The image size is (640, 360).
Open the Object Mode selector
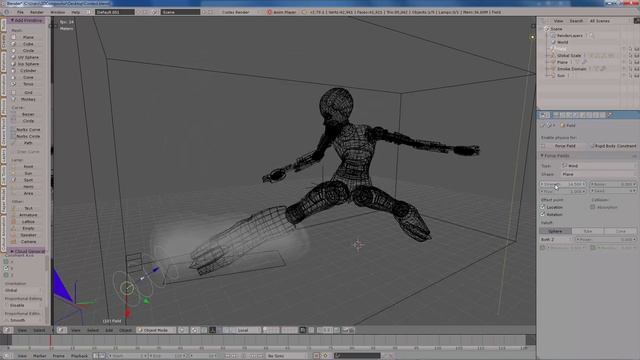coord(157,330)
